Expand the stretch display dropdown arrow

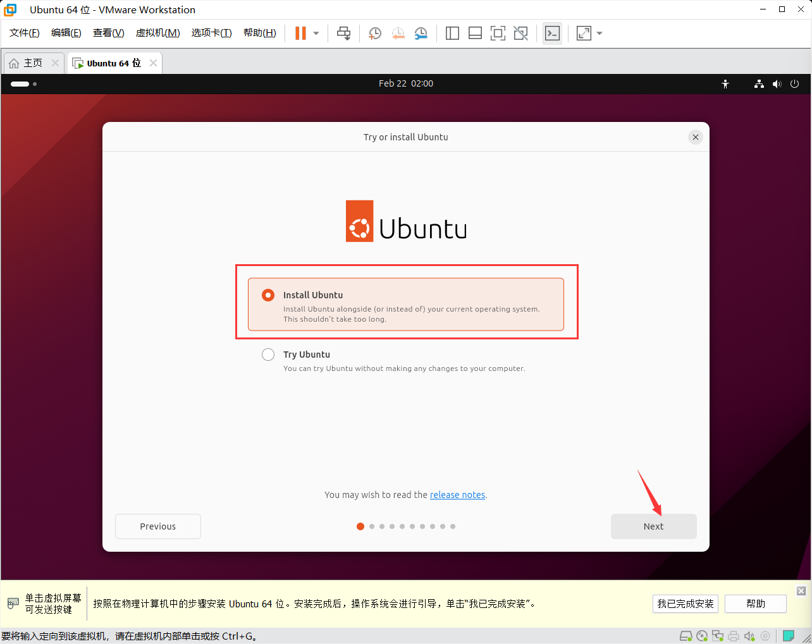pyautogui.click(x=600, y=33)
